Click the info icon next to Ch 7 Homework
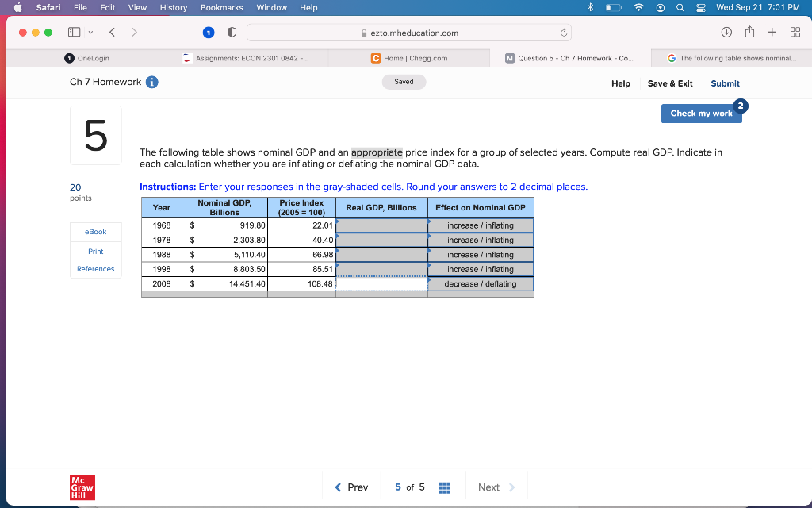This screenshot has width=812, height=508. [152, 82]
